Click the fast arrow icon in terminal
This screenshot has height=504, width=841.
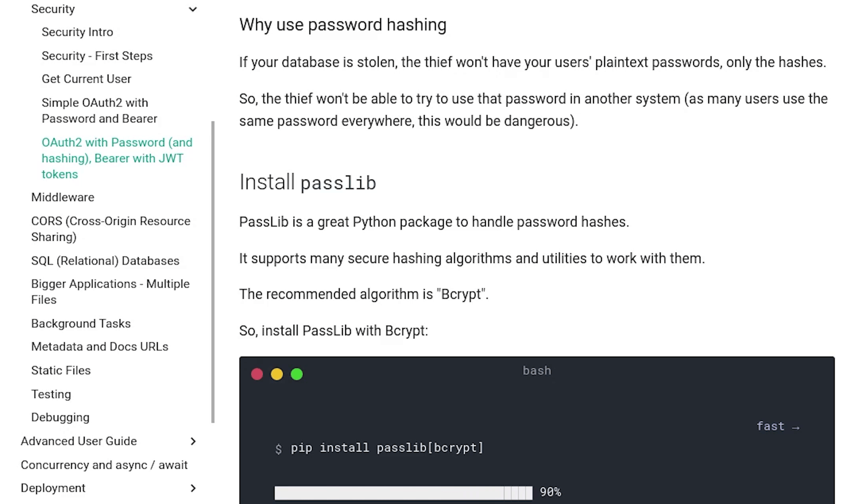tap(797, 427)
